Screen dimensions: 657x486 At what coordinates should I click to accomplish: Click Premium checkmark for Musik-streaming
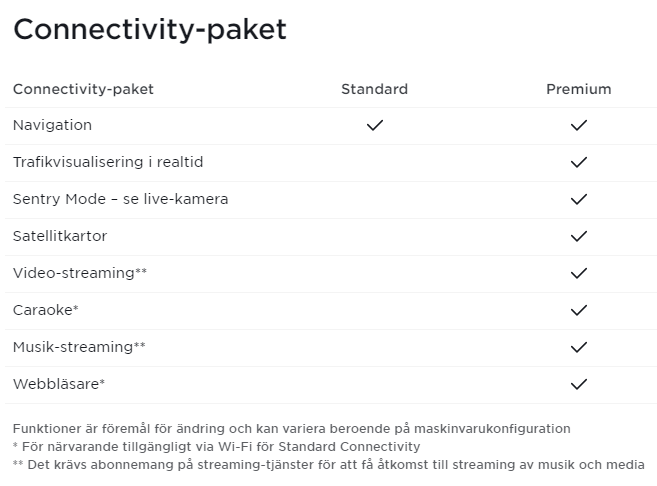coord(578,347)
